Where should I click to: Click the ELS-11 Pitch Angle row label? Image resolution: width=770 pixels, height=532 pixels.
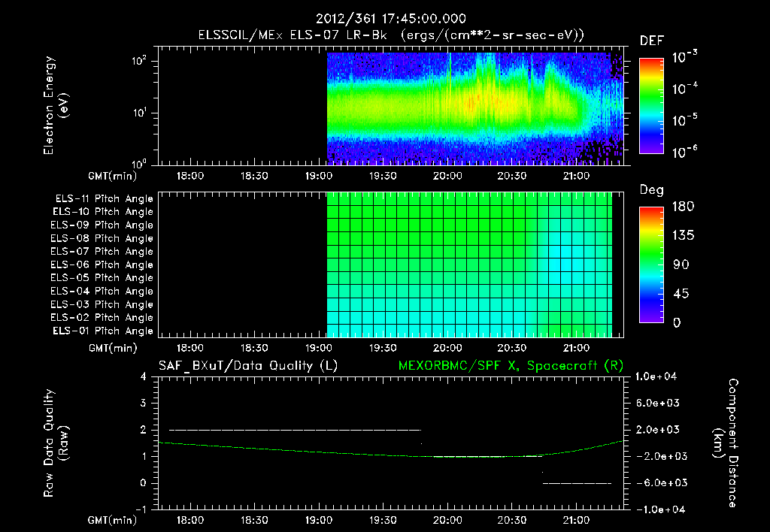[x=104, y=199]
